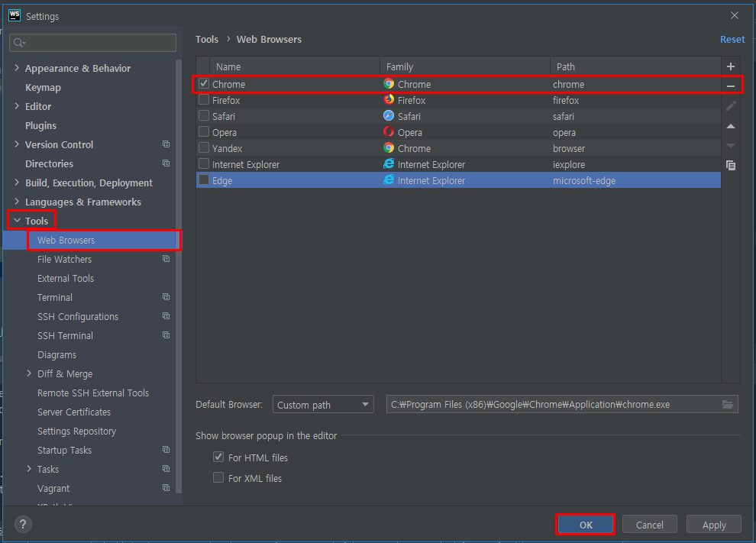
Task: Click the Opera family icon
Action: (389, 131)
